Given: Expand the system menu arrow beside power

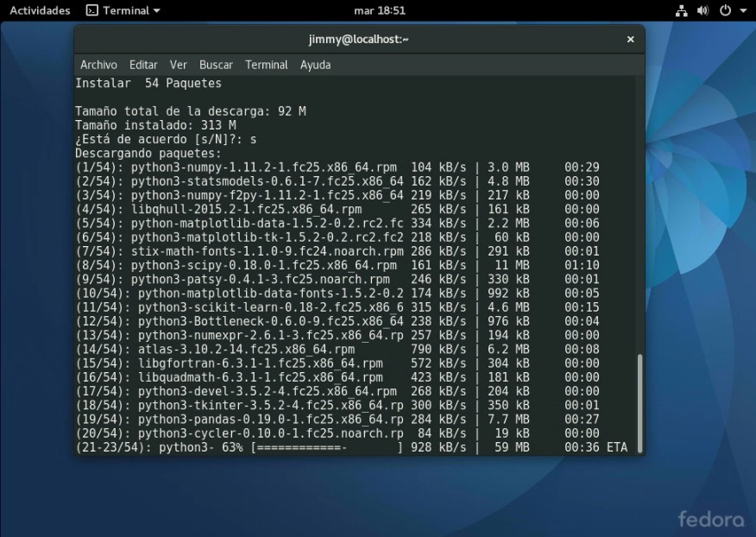Looking at the screenshot, I should coord(741,11).
